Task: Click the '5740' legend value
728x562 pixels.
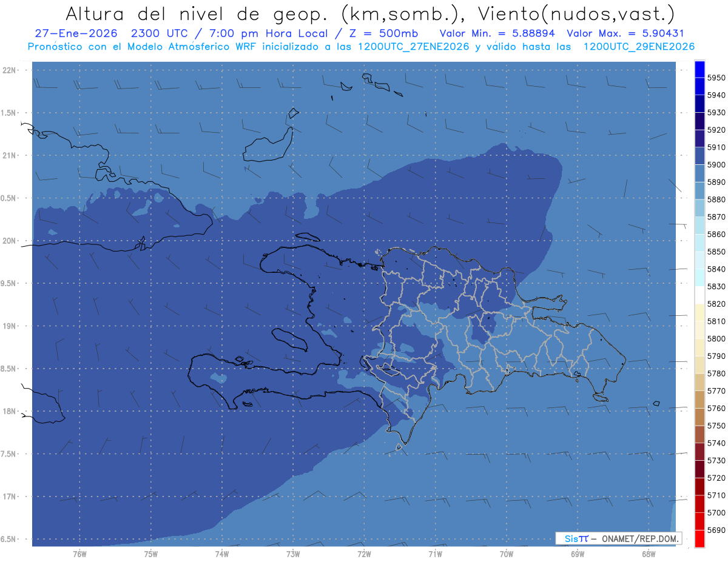Action: pyautogui.click(x=716, y=443)
